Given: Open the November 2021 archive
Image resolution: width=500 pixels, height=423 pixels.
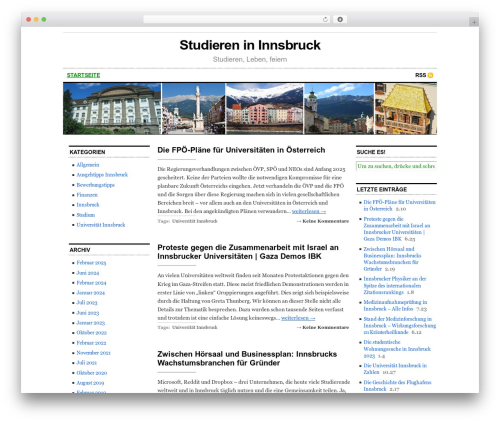Looking at the screenshot, I should coord(93,353).
